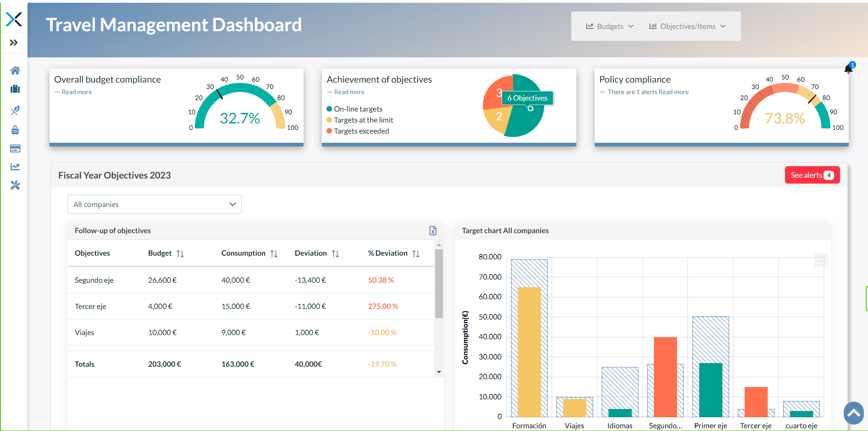Expand the All companies dropdown
868x431 pixels.
click(155, 204)
